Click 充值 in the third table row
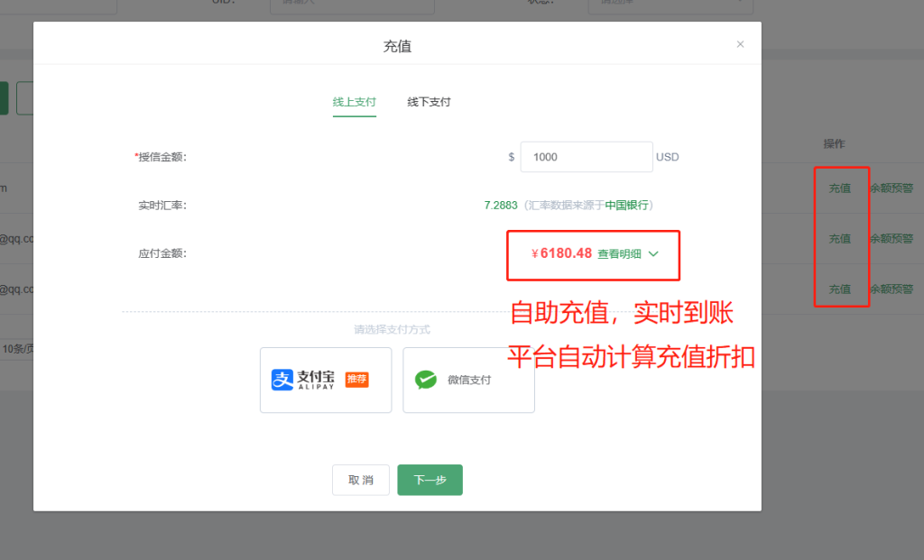Screen dimensions: 924x560 click(x=839, y=289)
